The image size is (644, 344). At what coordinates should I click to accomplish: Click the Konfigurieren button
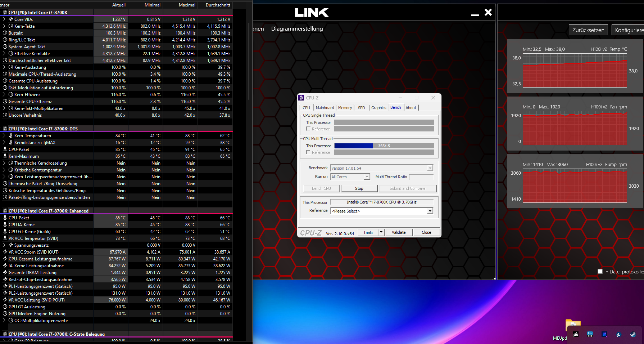point(628,30)
